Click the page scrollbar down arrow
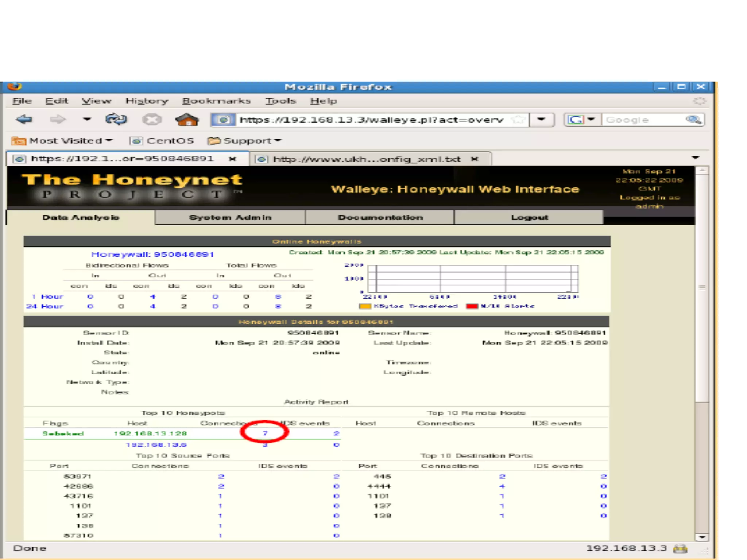This screenshot has width=747, height=560. pyautogui.click(x=701, y=537)
